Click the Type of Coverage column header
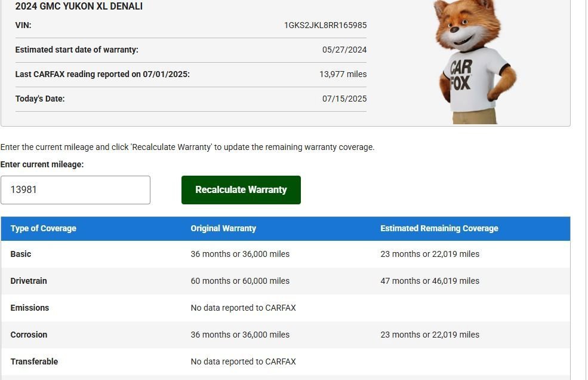This screenshot has height=380, width=588. click(x=44, y=228)
